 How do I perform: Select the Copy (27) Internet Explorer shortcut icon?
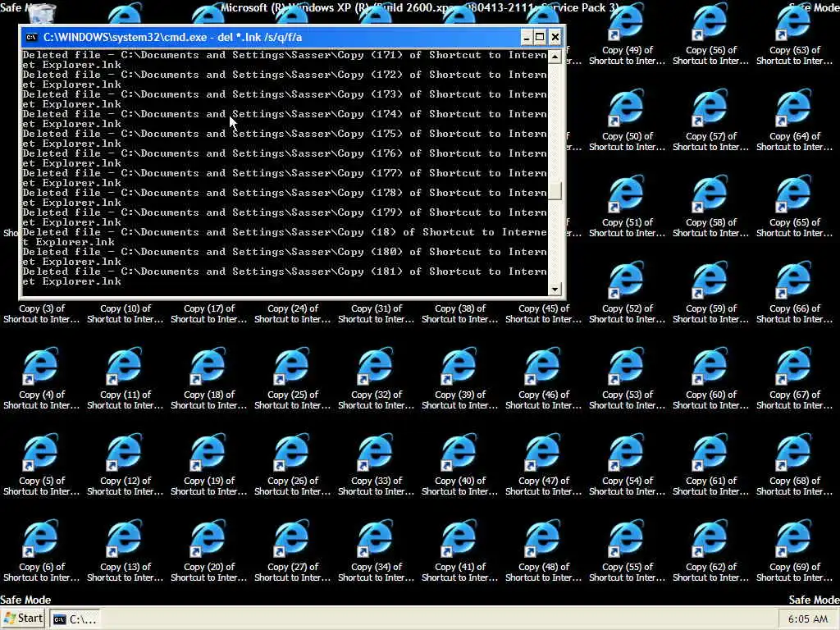[x=292, y=539]
